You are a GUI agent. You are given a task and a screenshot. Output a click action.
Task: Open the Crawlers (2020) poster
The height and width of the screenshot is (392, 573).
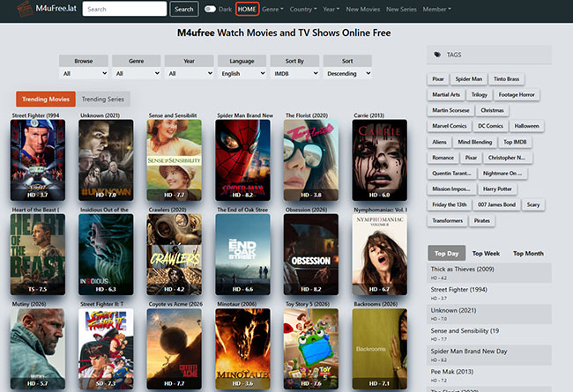pyautogui.click(x=174, y=255)
